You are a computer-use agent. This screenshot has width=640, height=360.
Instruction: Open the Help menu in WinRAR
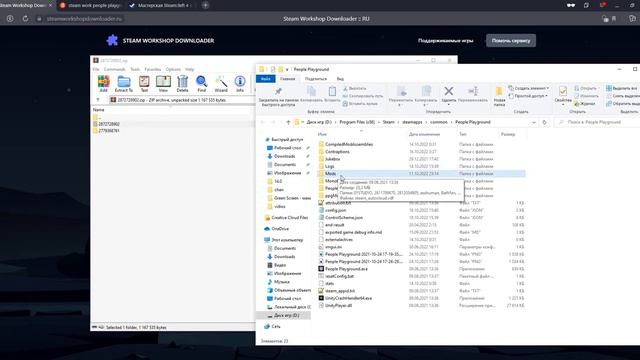pos(190,69)
